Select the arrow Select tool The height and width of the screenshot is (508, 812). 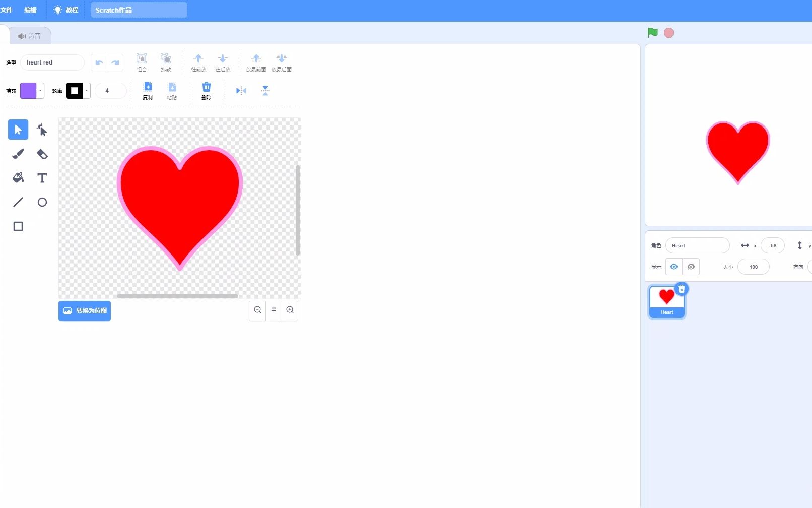18,130
